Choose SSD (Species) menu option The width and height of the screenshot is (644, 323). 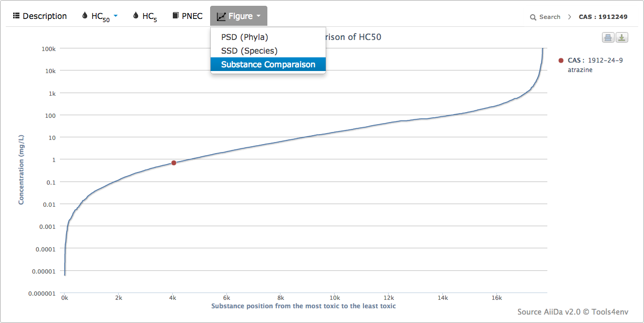click(x=249, y=51)
